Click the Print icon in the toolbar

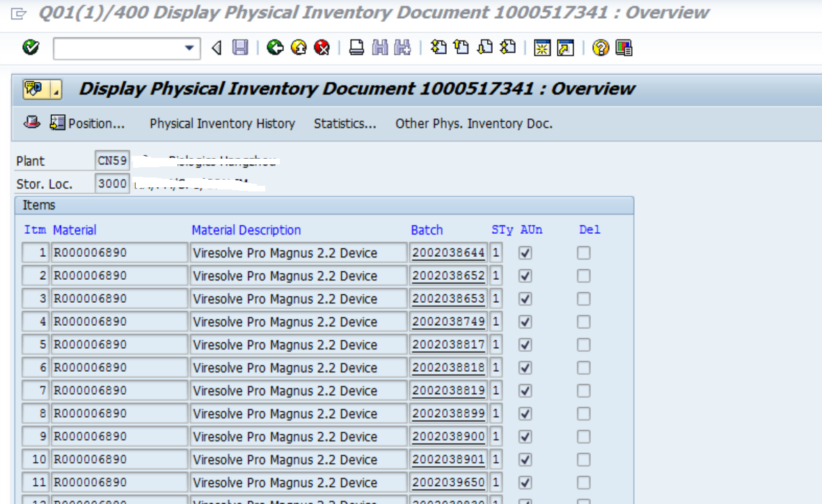[356, 48]
